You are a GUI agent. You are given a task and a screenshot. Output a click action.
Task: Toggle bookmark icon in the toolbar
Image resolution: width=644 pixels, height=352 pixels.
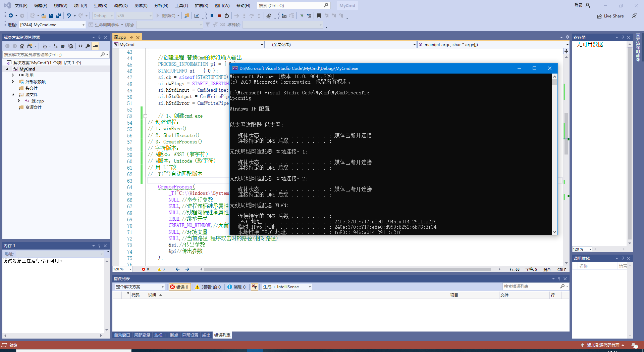pyautogui.click(x=319, y=16)
